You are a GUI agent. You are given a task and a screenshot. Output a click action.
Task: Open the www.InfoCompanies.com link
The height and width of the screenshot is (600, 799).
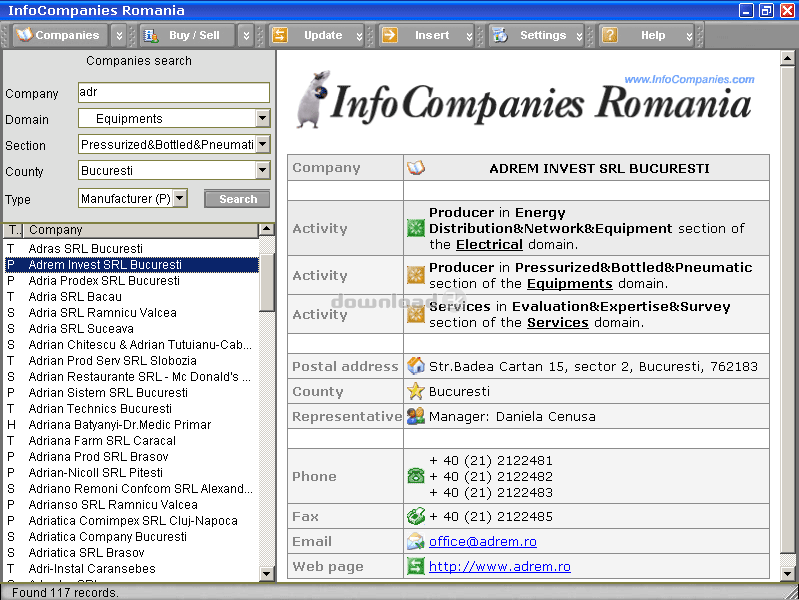point(689,80)
